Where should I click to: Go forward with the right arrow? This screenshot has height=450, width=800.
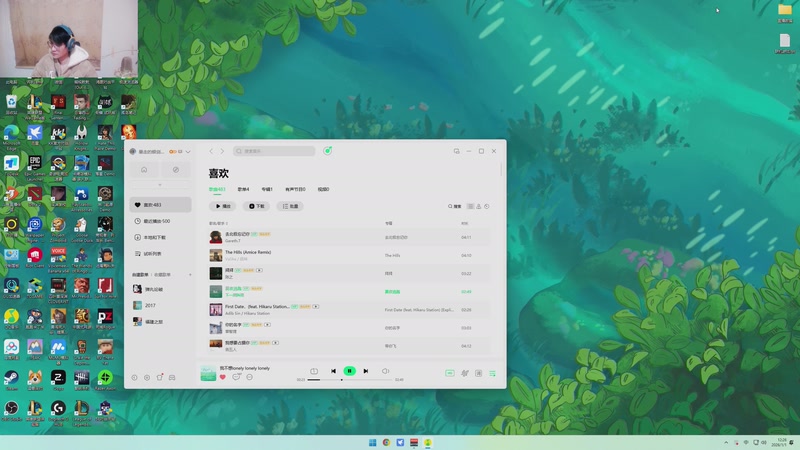coord(222,151)
